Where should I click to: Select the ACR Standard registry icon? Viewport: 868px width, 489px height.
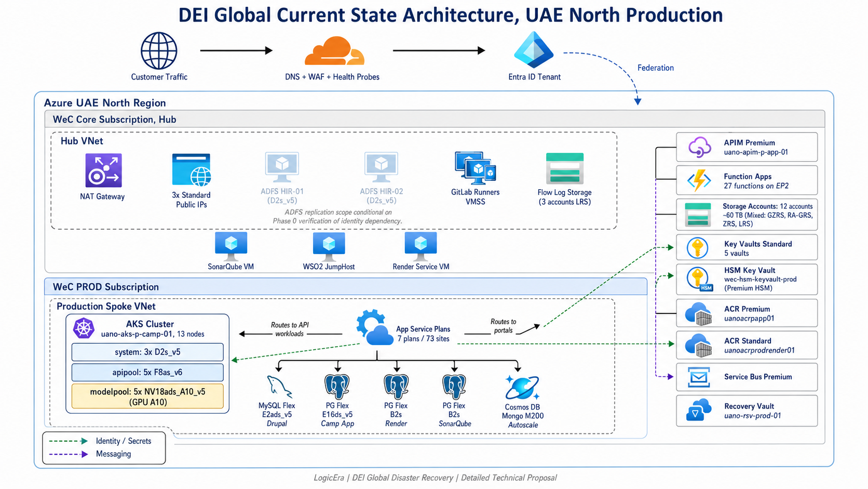pos(698,346)
